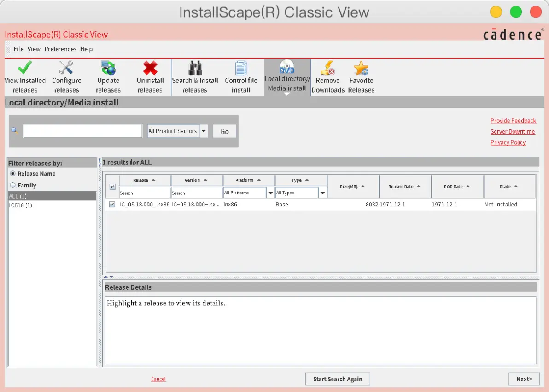Uncheck the IC_06.18.000_lnx86 row checkbox

pyautogui.click(x=112, y=204)
